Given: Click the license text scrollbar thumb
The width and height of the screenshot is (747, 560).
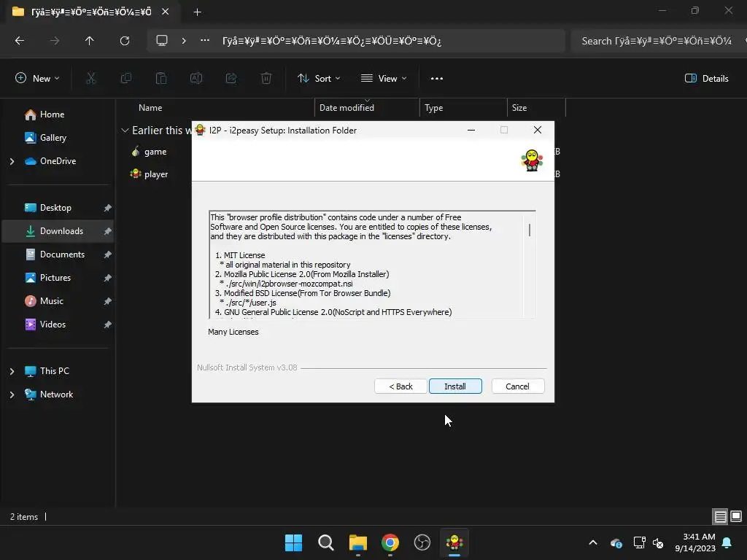Looking at the screenshot, I should 530,230.
